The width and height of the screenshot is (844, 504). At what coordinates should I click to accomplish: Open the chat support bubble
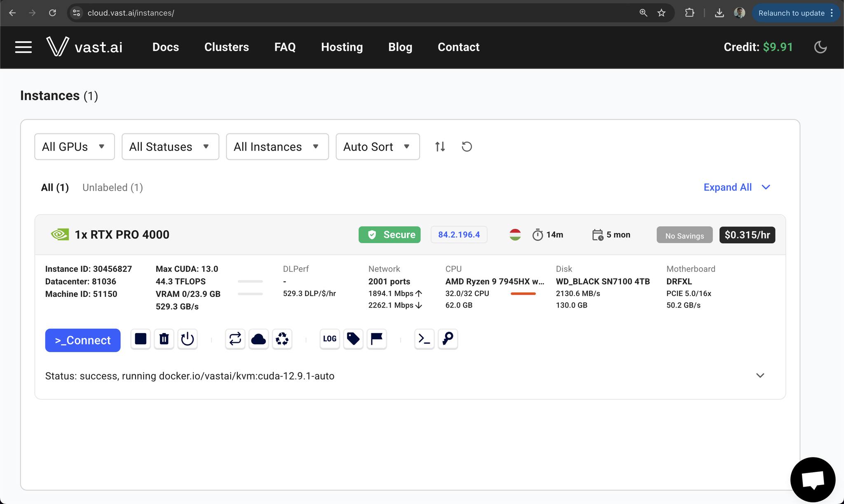click(x=813, y=480)
